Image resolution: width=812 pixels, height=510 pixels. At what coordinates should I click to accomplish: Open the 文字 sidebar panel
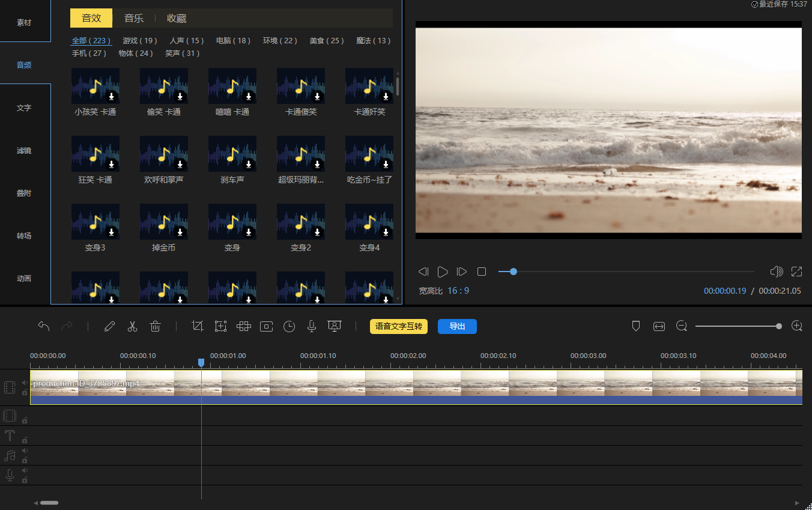pyautogui.click(x=24, y=108)
